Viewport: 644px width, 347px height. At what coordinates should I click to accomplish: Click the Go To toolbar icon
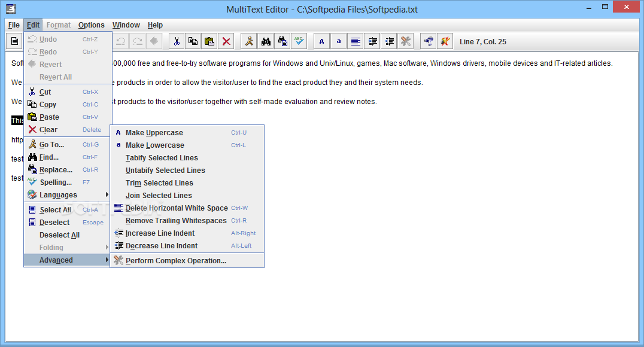point(249,41)
